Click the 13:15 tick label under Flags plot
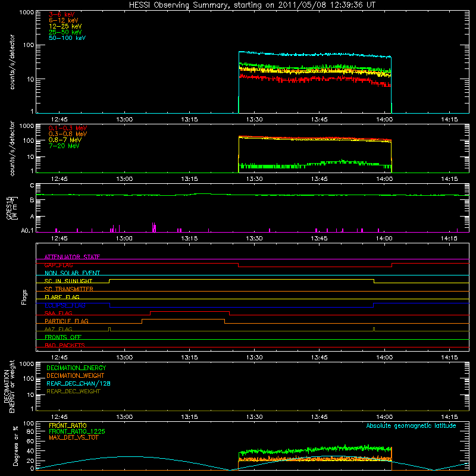476x476 pixels. click(x=189, y=358)
